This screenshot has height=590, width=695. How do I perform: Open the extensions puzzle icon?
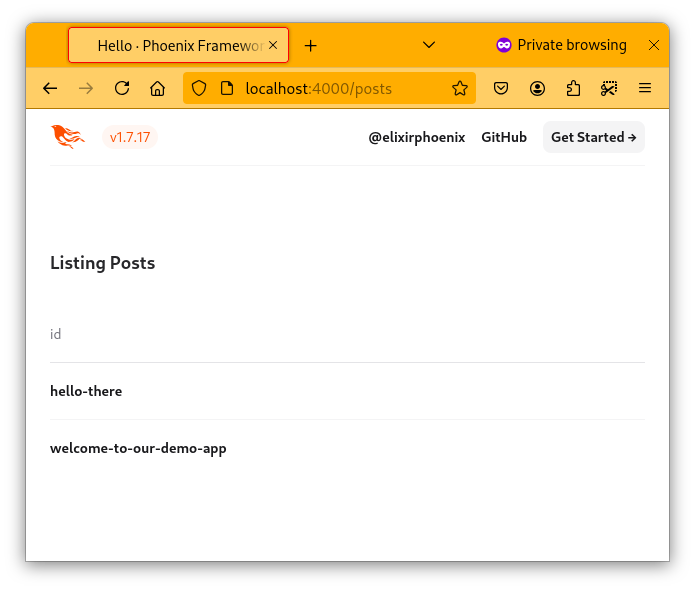pyautogui.click(x=573, y=88)
